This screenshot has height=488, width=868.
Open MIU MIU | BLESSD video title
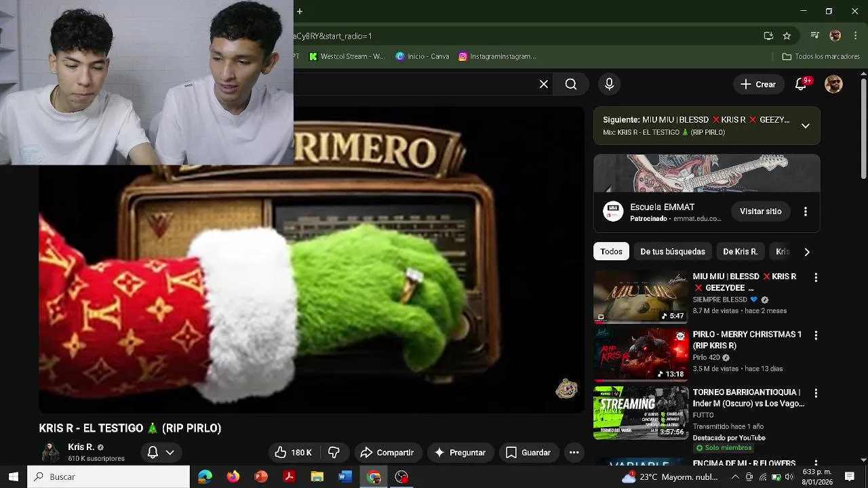tap(745, 282)
